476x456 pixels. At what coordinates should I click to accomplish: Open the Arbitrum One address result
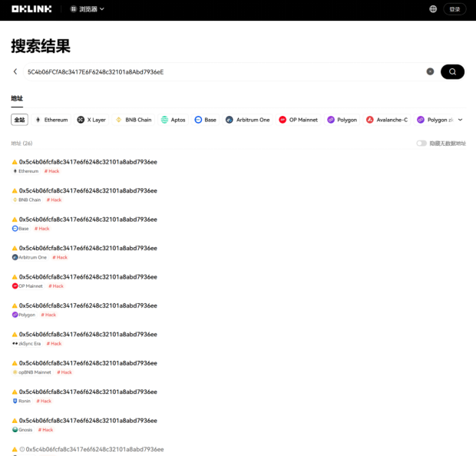88,248
